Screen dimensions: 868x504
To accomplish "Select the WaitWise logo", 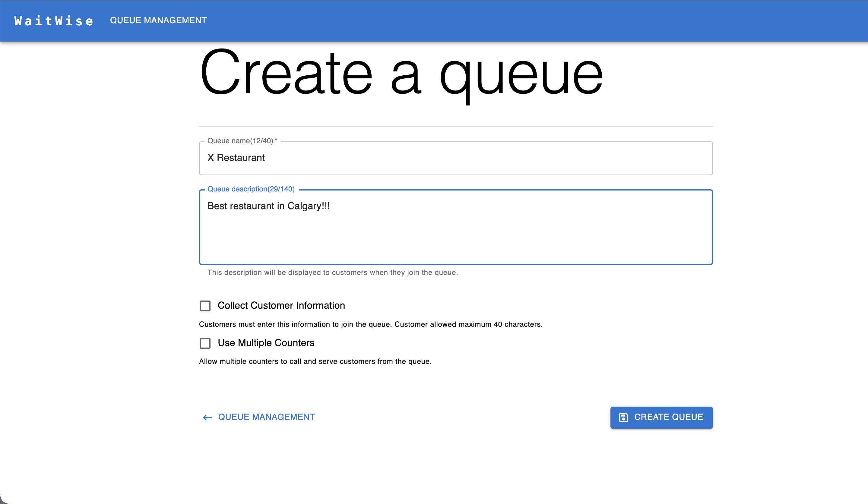I will [x=53, y=21].
